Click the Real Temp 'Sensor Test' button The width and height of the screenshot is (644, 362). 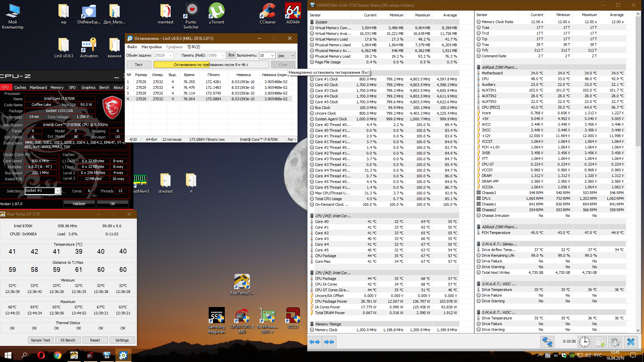[x=41, y=340]
